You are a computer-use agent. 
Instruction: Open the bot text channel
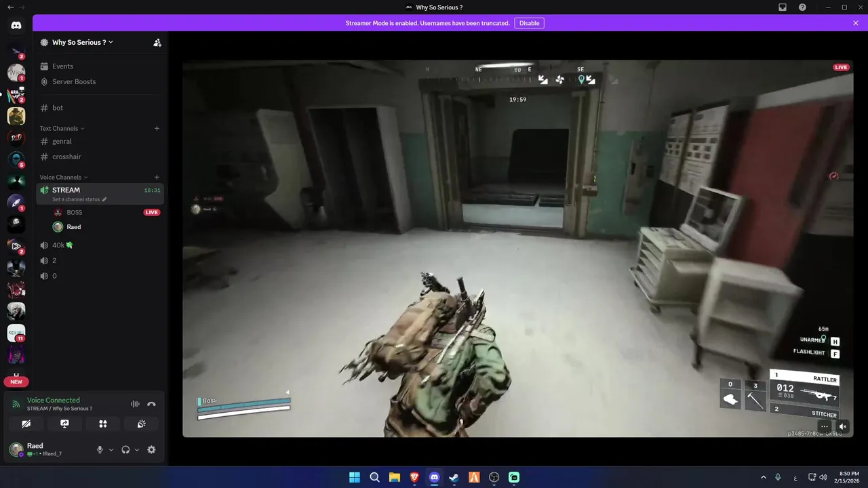coord(100,108)
